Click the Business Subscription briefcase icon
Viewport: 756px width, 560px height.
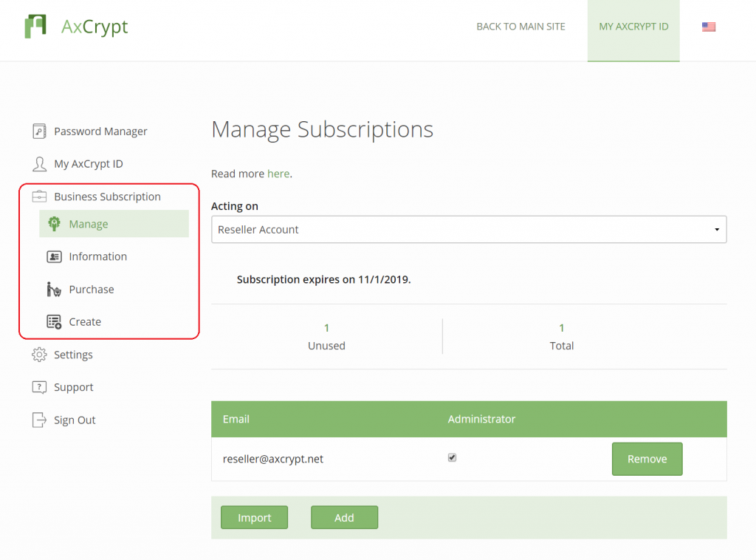[38, 197]
